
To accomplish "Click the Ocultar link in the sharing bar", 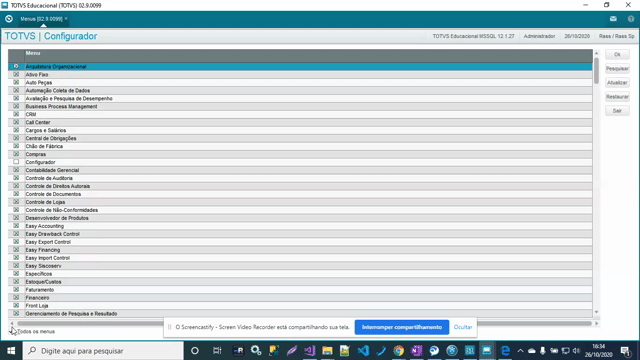I will tap(463, 327).
